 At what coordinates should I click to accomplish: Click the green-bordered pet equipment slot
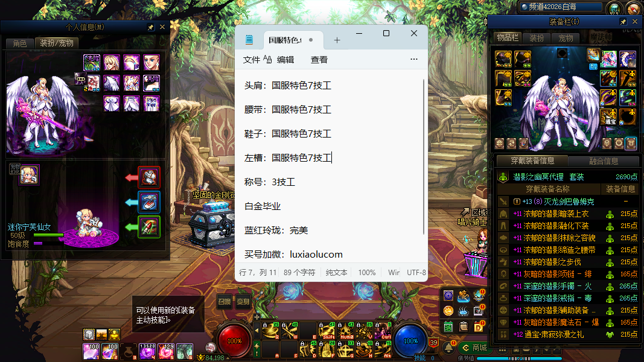point(149,227)
